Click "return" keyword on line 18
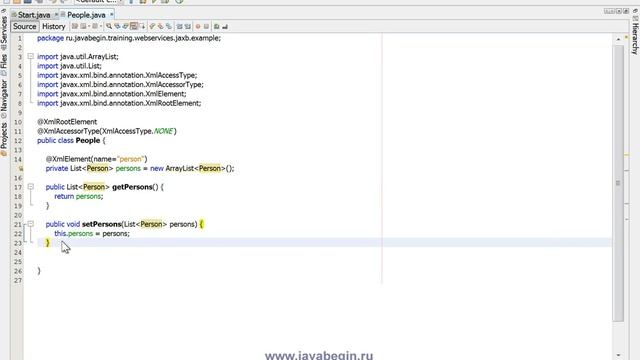This screenshot has height=360, width=640. (x=64, y=196)
